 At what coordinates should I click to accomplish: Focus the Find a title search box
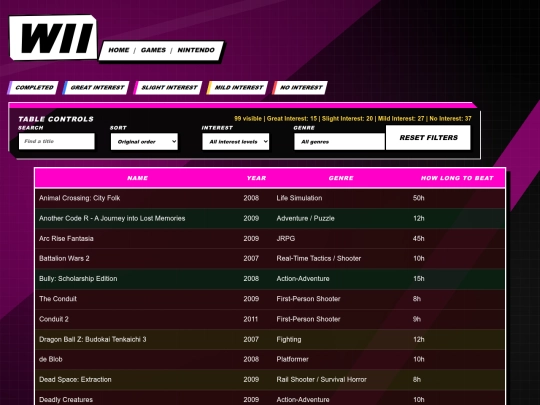point(56,141)
